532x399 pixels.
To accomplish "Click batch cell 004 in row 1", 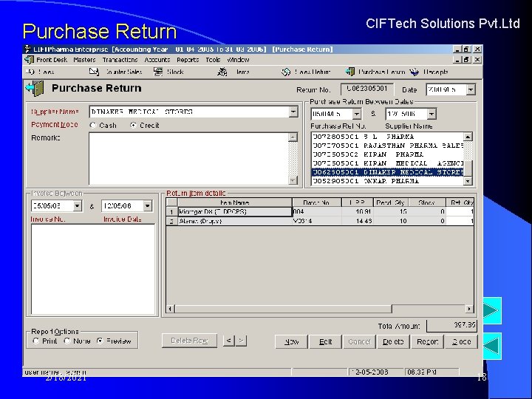I will point(316,212).
